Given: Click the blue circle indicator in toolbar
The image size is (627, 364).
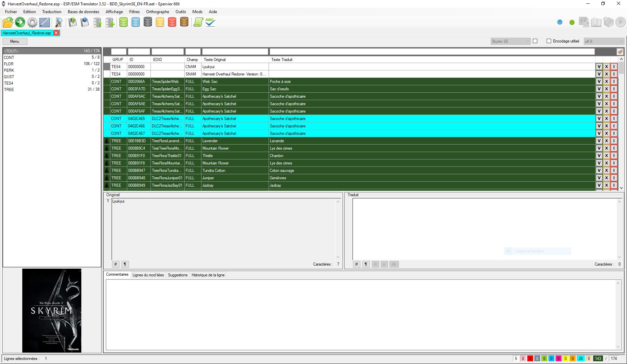Looking at the screenshot, I should coord(560,22).
